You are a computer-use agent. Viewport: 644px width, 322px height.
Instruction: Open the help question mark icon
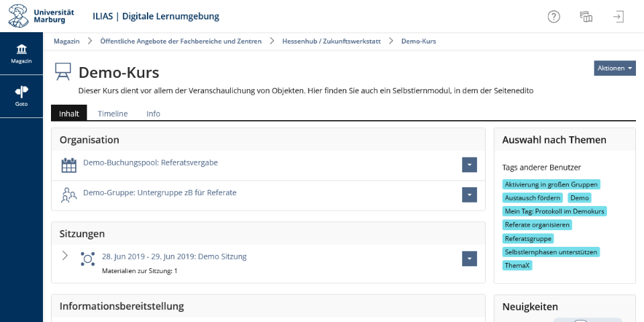point(553,17)
